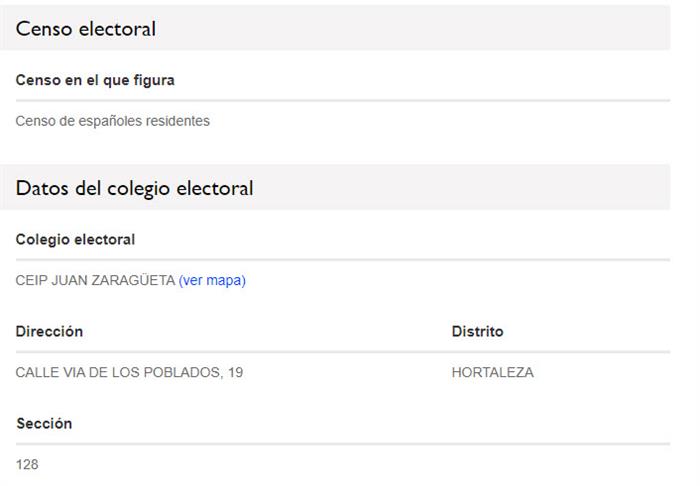Click the "Distrito" field label
Screen dimensions: 700x486
(x=478, y=332)
